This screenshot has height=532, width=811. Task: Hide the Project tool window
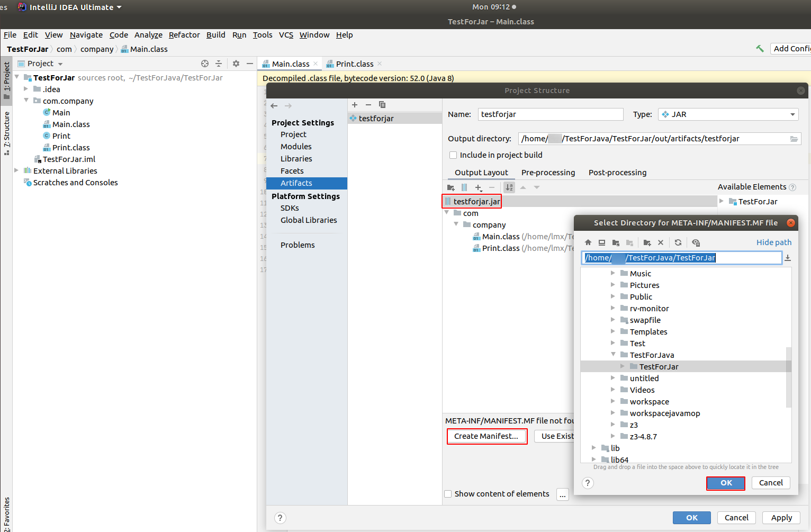coord(250,64)
